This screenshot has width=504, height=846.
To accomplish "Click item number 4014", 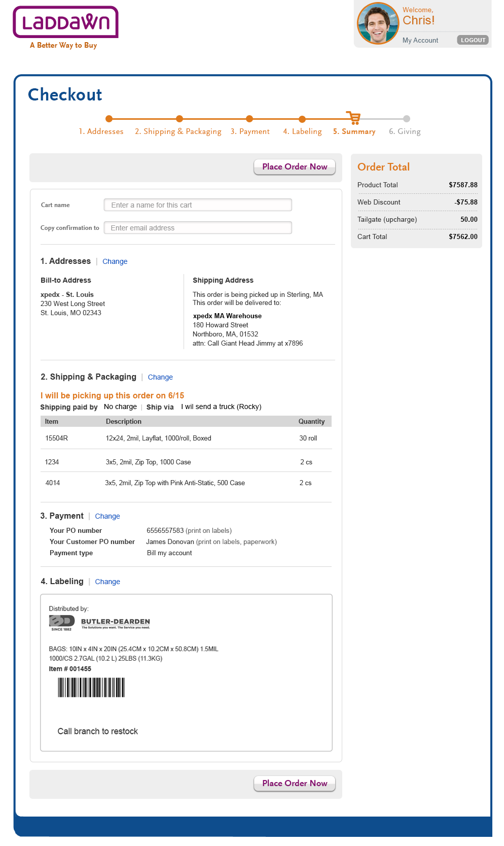I will coord(53,483).
